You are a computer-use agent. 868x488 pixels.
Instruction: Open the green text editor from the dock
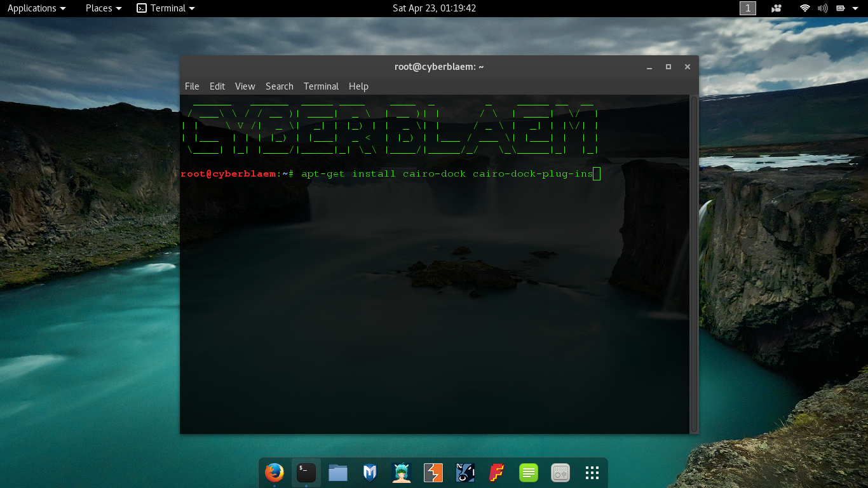528,473
